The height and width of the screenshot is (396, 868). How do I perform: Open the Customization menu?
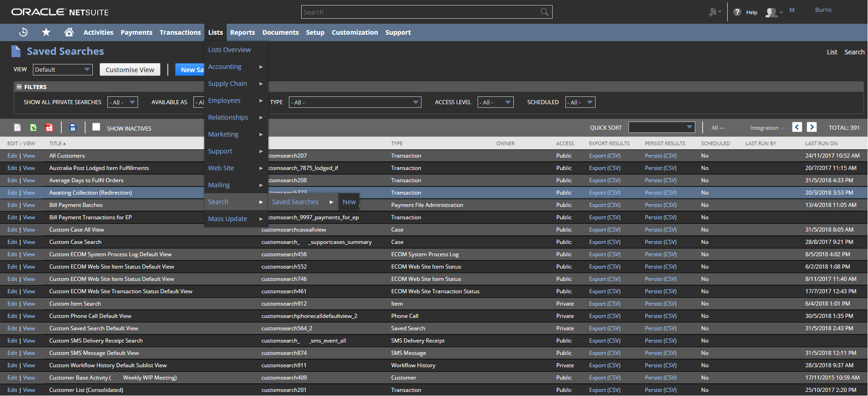(x=355, y=32)
